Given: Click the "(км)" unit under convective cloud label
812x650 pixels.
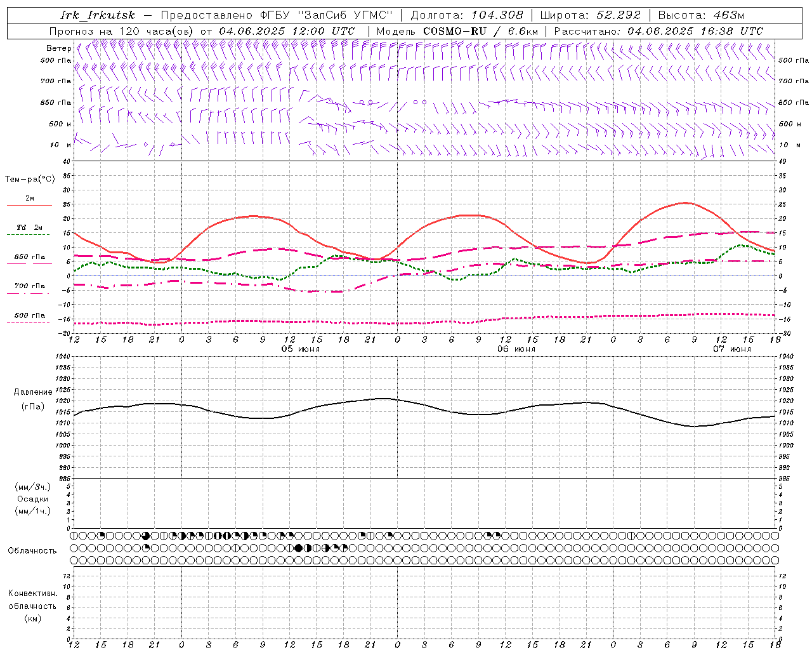Looking at the screenshot, I should 32,618.
